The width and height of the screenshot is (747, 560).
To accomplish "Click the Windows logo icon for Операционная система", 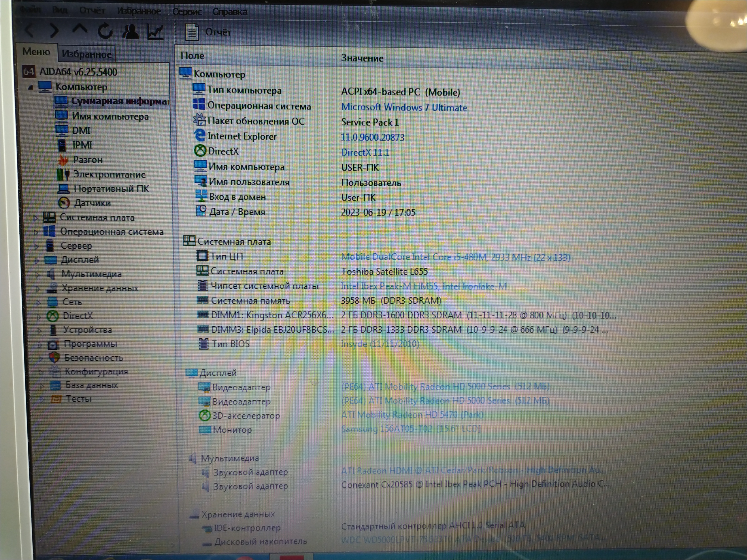I will [199, 104].
